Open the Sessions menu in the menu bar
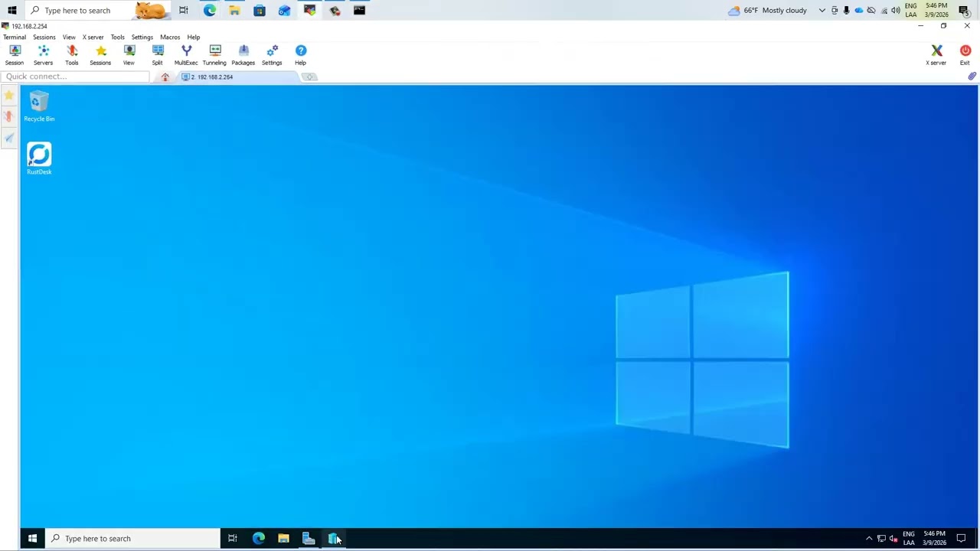Screen dimensions: 980x551 pyautogui.click(x=44, y=37)
